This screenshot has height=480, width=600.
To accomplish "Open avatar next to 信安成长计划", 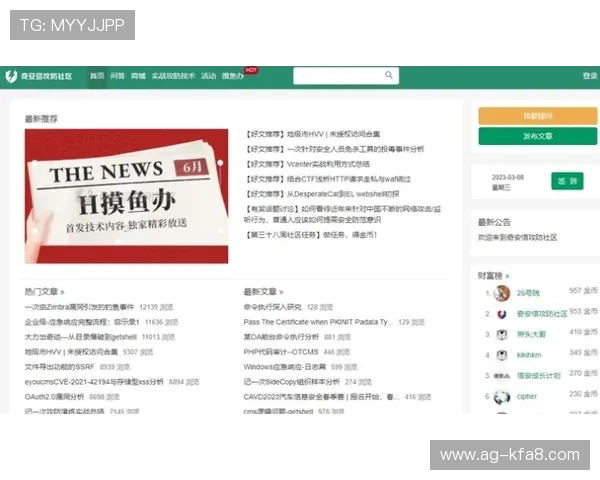I will pyautogui.click(x=502, y=376).
